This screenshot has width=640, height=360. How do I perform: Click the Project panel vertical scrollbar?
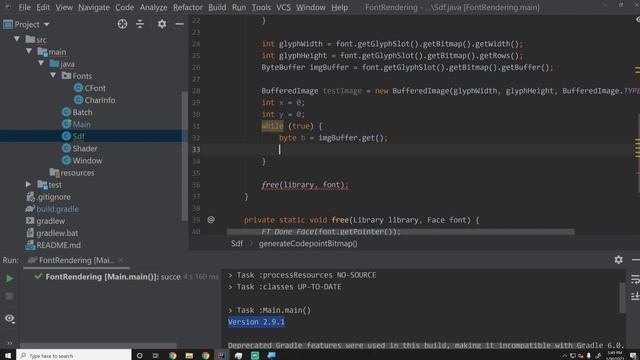184,155
